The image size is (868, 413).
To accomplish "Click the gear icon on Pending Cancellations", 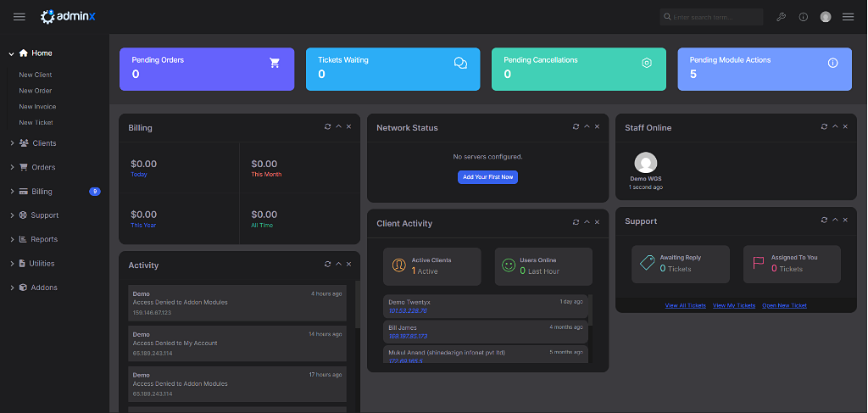I will (647, 63).
